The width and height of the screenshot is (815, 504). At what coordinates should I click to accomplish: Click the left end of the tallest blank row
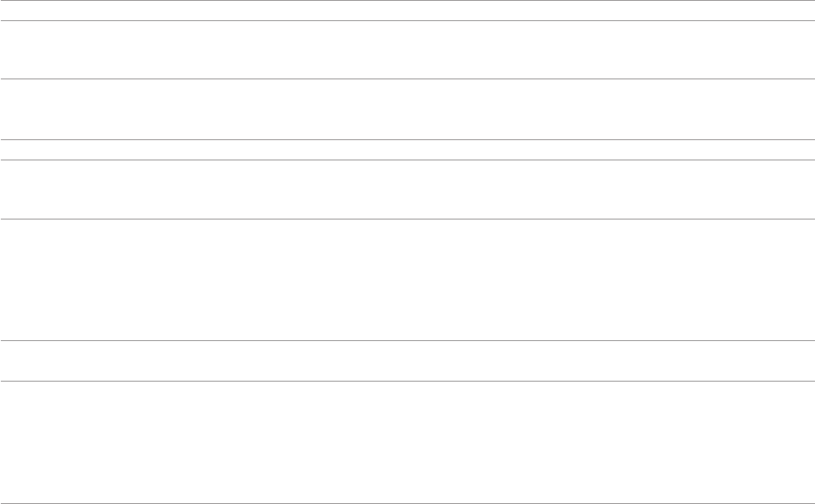coord(5,442)
